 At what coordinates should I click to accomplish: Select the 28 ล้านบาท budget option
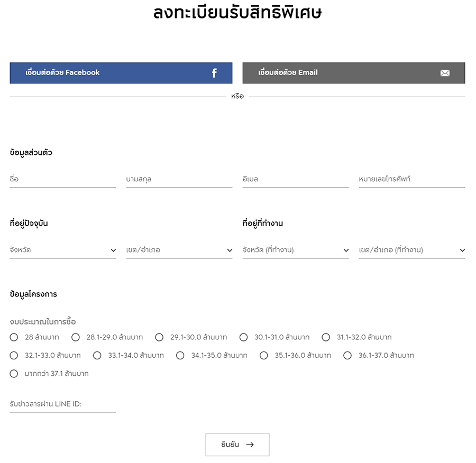(x=14, y=337)
